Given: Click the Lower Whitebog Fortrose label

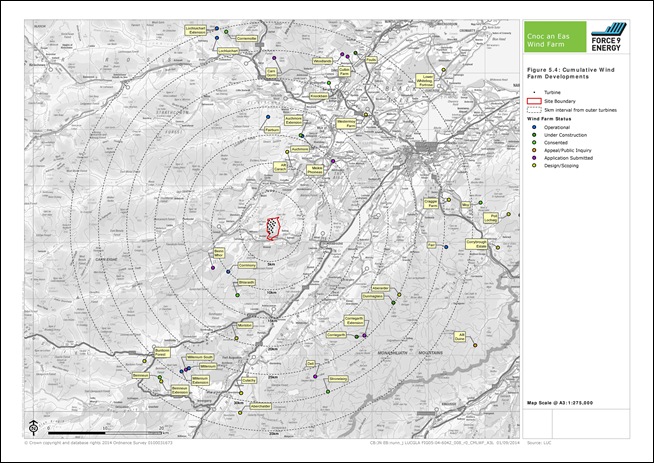Looking at the screenshot, I should [x=425, y=81].
